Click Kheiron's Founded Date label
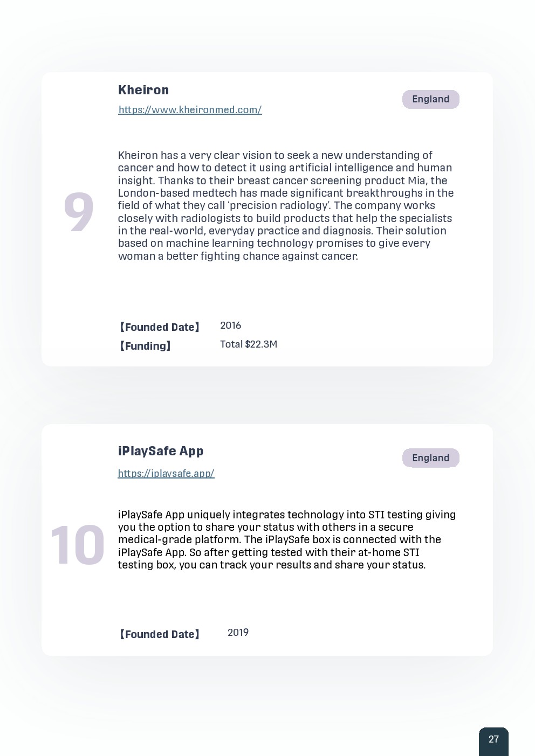Image resolution: width=535 pixels, height=756 pixels. pyautogui.click(x=159, y=327)
